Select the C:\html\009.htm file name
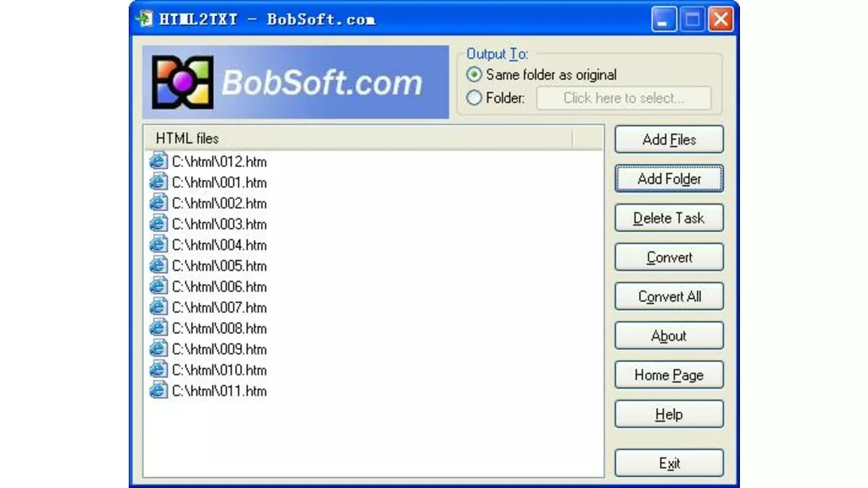 pyautogui.click(x=219, y=349)
